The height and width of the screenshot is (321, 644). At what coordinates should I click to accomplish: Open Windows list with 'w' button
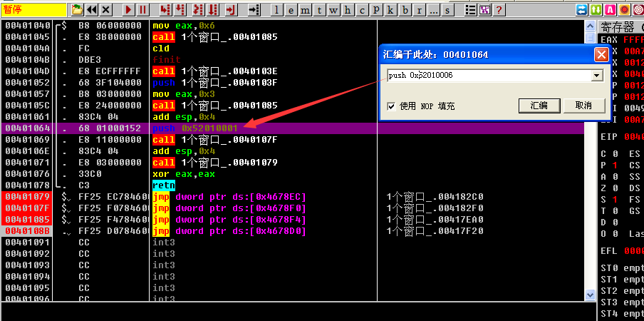333,9
